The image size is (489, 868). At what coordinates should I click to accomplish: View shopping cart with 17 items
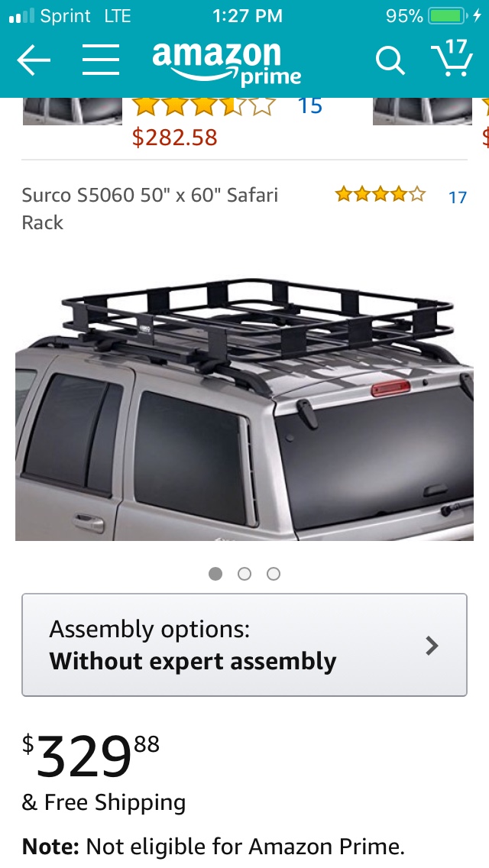(452, 57)
